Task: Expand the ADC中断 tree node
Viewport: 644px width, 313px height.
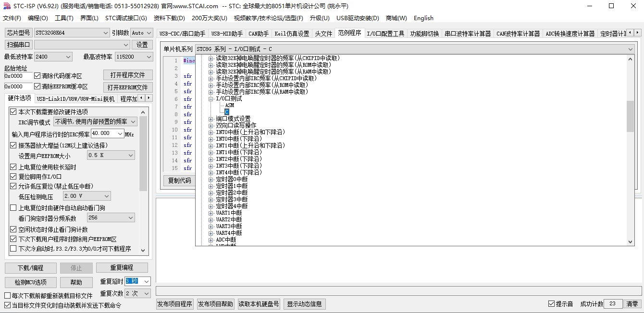Action: pos(211,240)
